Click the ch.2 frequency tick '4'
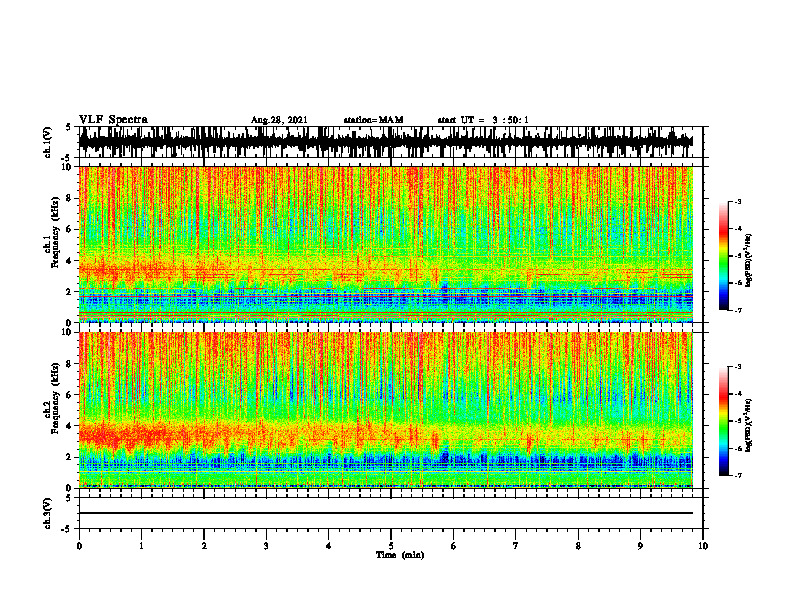This screenshot has width=792, height=612. point(70,426)
